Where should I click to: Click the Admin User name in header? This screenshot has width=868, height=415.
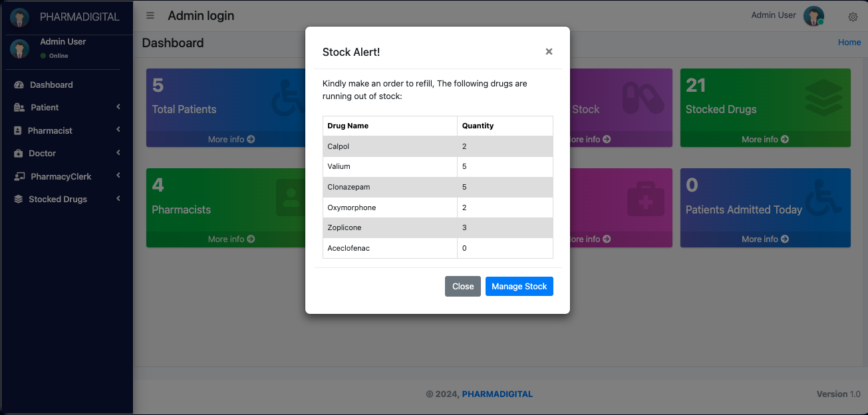[774, 15]
